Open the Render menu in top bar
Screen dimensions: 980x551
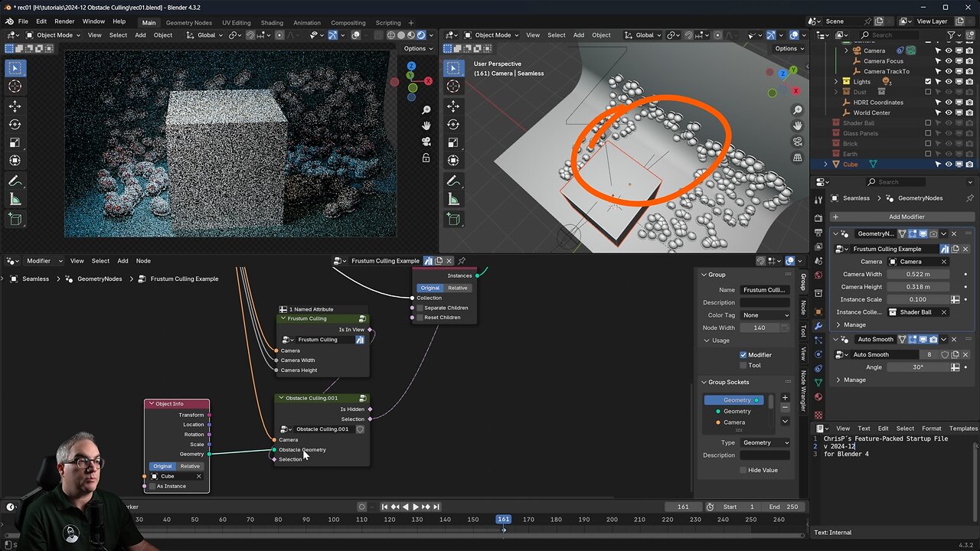point(64,21)
